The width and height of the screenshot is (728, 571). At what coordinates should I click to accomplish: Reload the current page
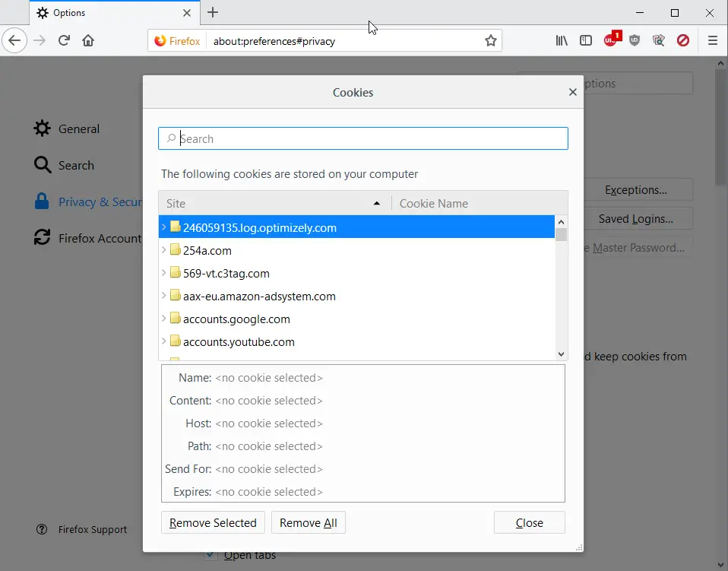tap(64, 40)
